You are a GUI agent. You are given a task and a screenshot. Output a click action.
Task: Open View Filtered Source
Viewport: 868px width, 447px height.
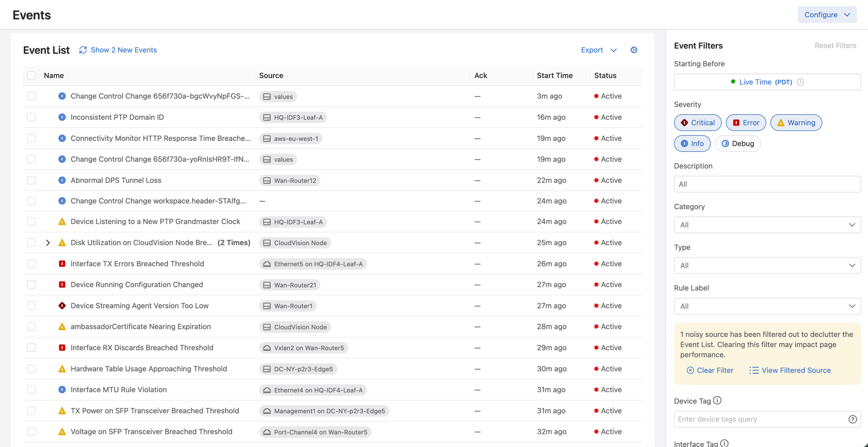pyautogui.click(x=790, y=370)
